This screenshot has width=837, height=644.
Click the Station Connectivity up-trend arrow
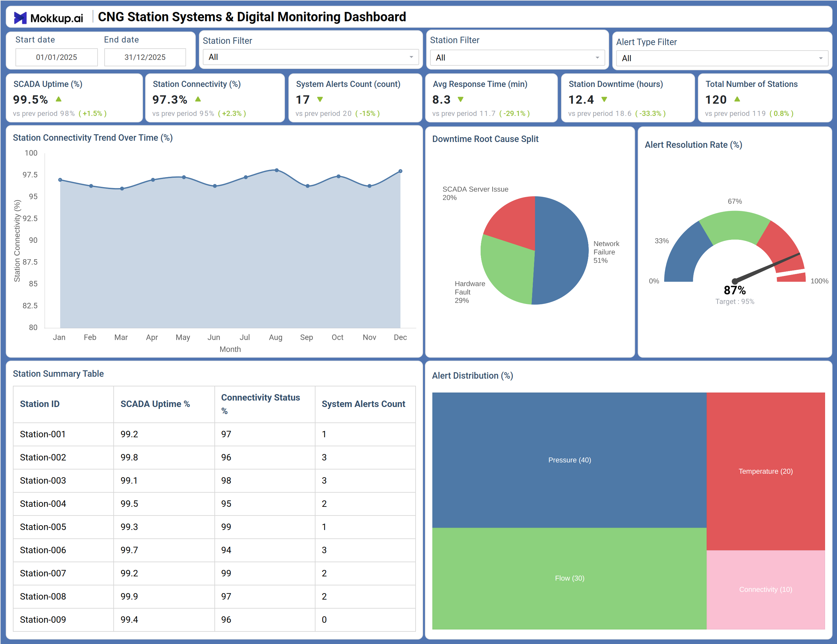[198, 99]
